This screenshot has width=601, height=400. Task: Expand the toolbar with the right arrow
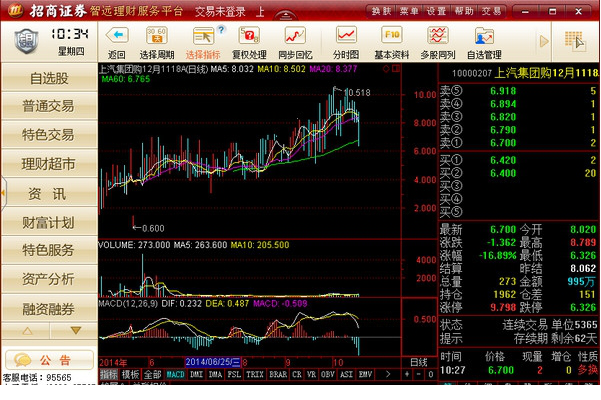[x=544, y=41]
